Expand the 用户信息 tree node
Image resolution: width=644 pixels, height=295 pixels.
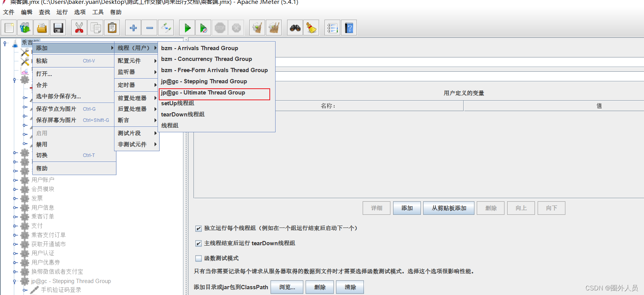point(15,207)
